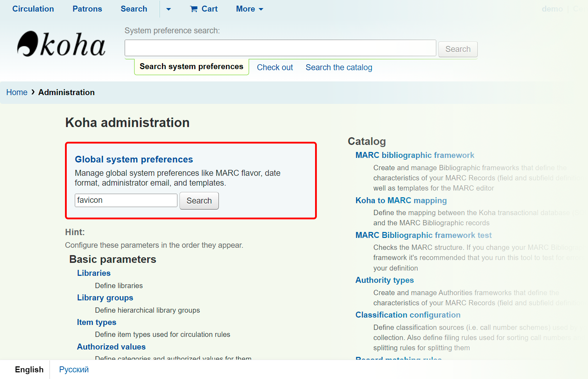This screenshot has width=588, height=379.
Task: Click the Catalog heading
Action: 367,141
